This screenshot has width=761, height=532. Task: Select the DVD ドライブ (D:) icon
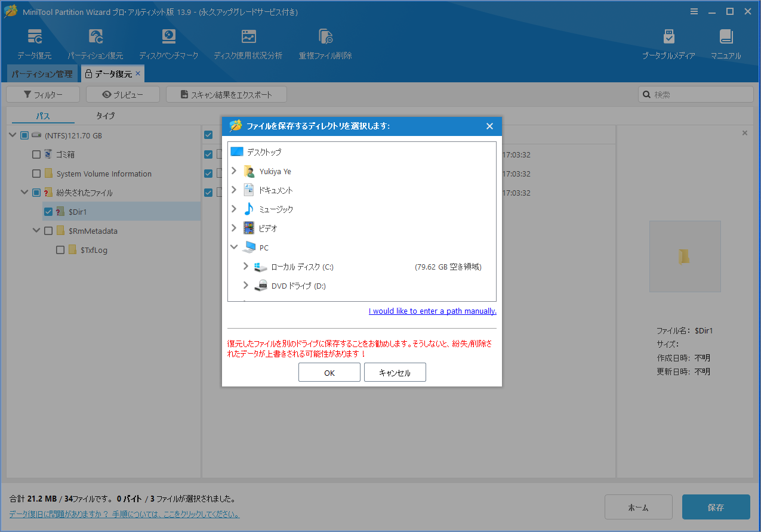[x=261, y=286]
